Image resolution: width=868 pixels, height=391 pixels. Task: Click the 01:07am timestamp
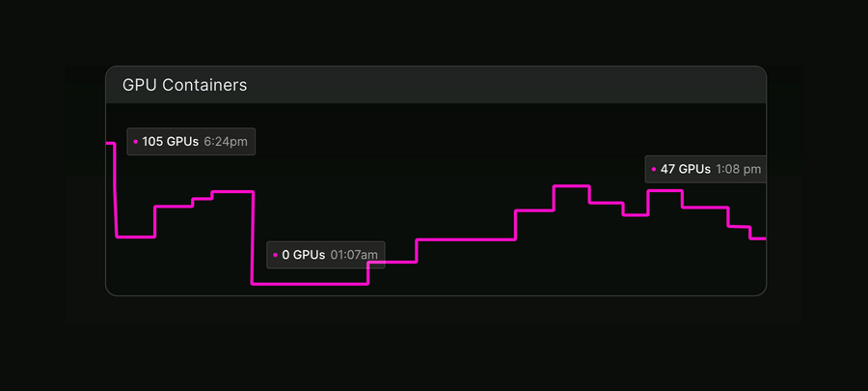(x=354, y=256)
